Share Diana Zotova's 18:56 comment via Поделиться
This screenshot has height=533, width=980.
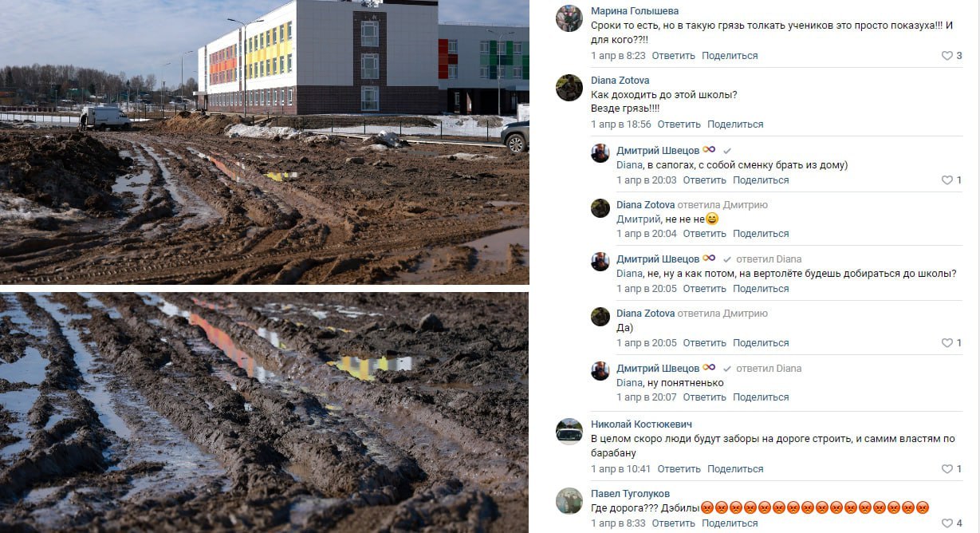pyautogui.click(x=735, y=124)
